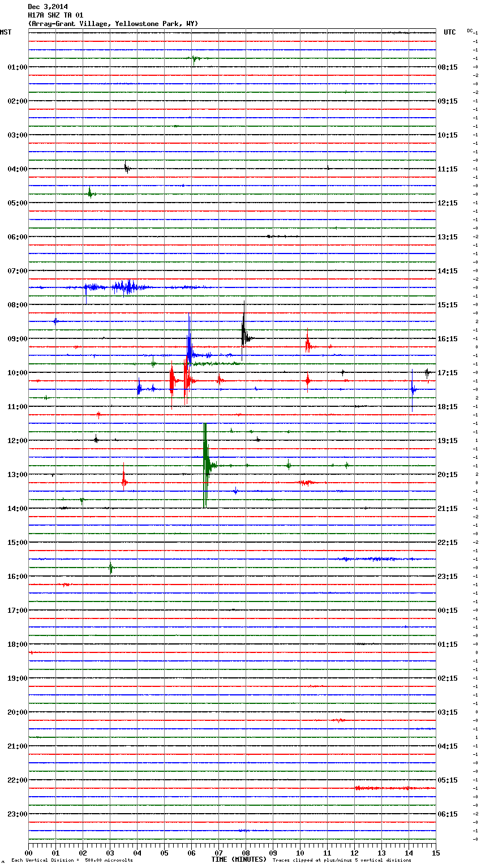Click the 'UTC' time zone header
The width and height of the screenshot is (481, 868).
click(449, 33)
